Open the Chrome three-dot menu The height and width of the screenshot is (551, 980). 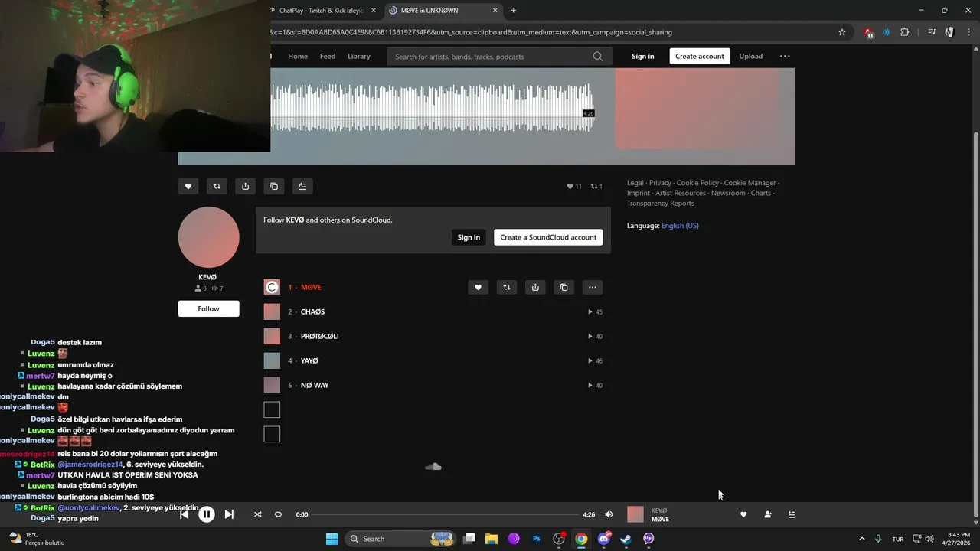(968, 32)
